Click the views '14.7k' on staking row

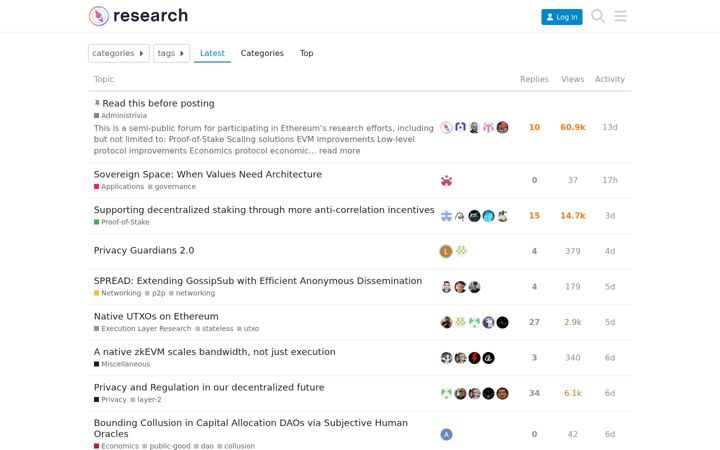click(573, 216)
